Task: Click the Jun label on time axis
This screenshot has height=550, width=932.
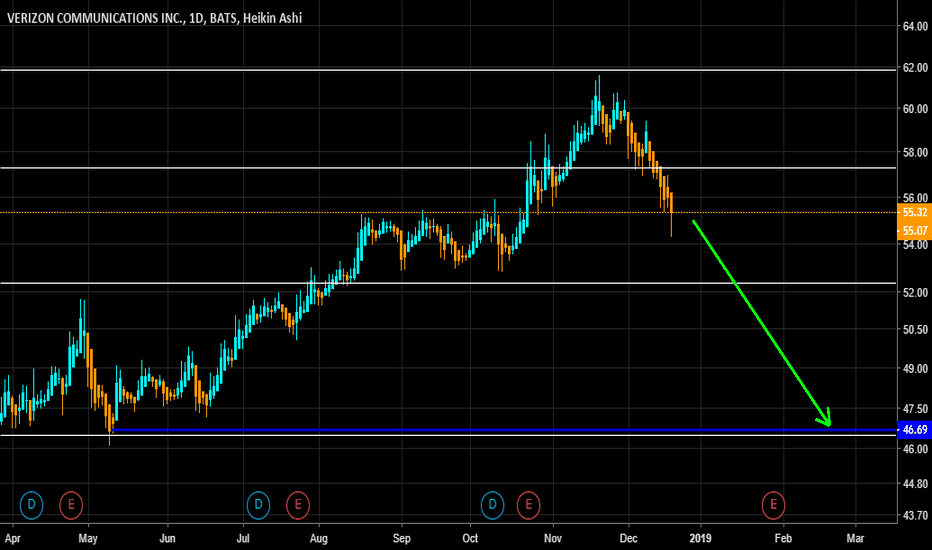Action: tap(168, 539)
